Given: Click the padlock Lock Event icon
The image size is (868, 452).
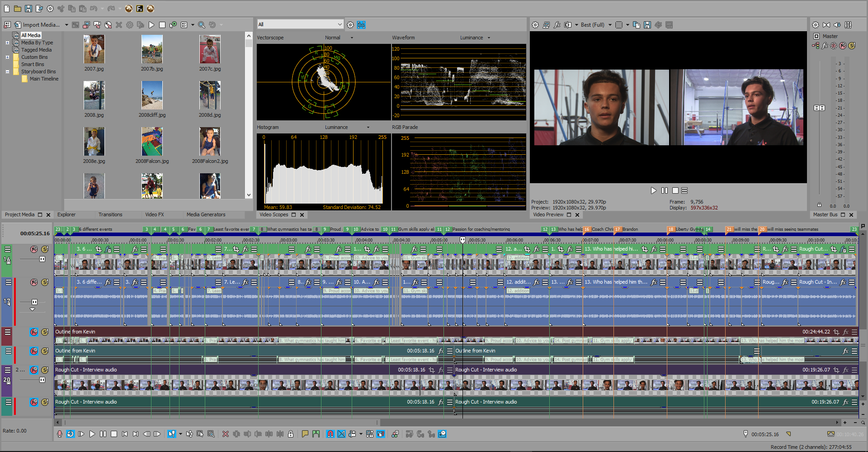Looking at the screenshot, I should [291, 434].
